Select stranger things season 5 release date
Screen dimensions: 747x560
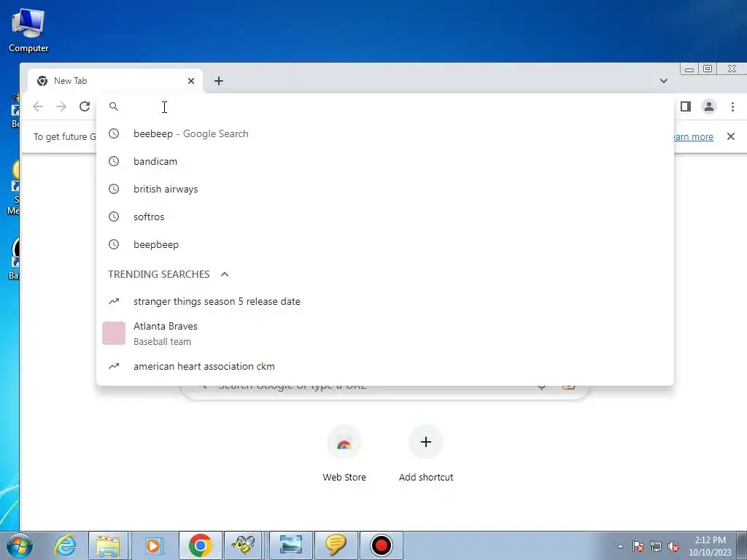point(385,301)
